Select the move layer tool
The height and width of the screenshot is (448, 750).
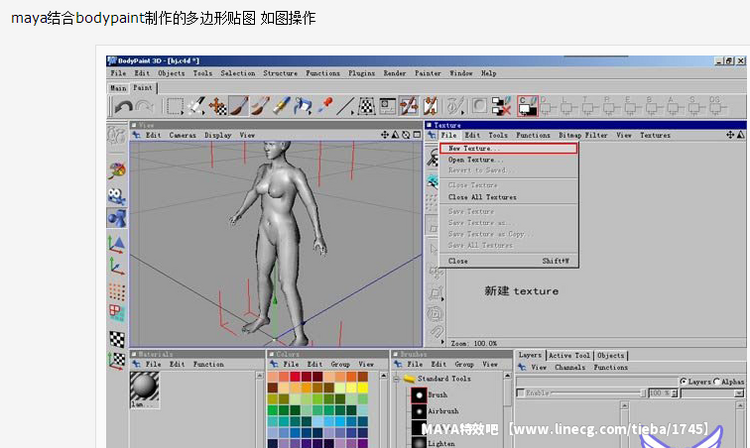(x=217, y=107)
